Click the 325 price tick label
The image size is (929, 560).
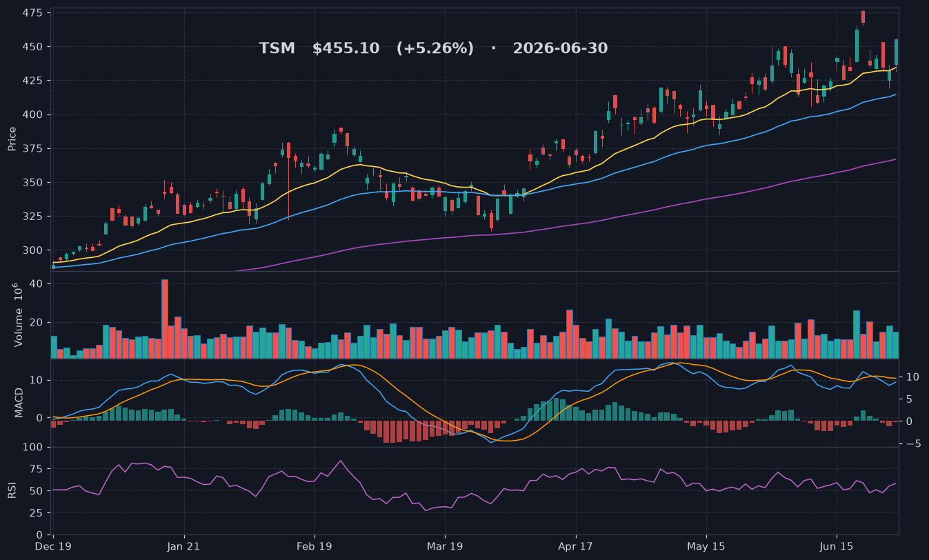[32, 217]
